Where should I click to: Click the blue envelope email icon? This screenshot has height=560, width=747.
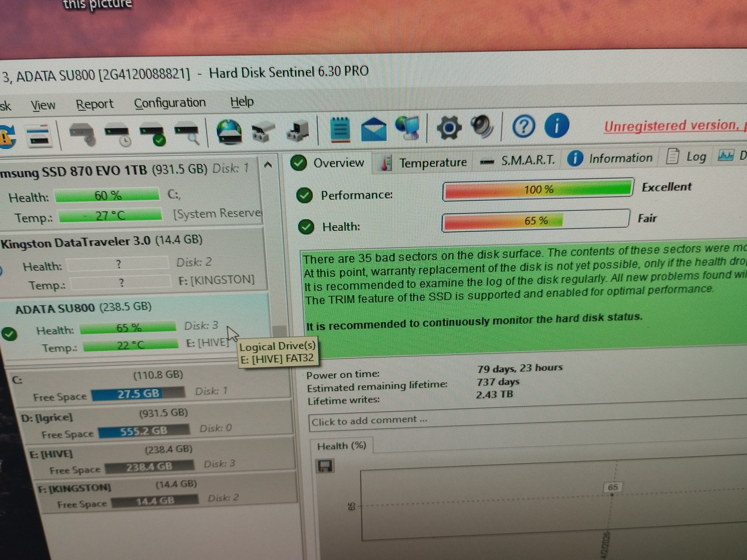click(x=374, y=129)
